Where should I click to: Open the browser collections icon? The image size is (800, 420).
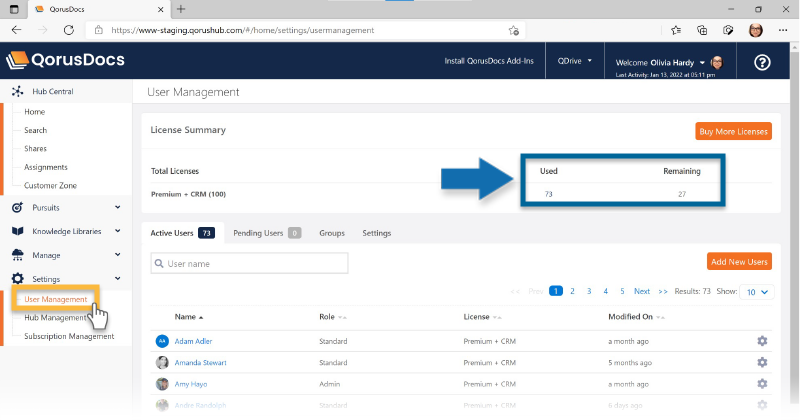pos(702,30)
